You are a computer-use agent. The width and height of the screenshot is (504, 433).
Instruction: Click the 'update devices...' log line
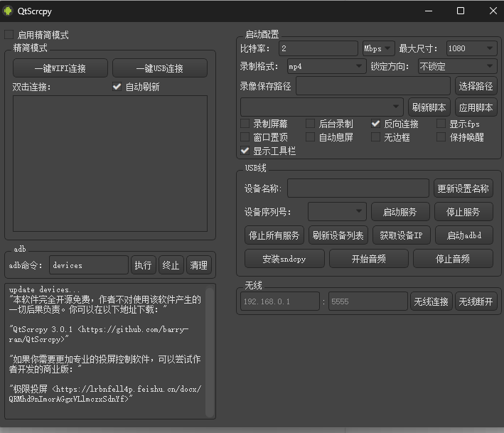point(44,289)
